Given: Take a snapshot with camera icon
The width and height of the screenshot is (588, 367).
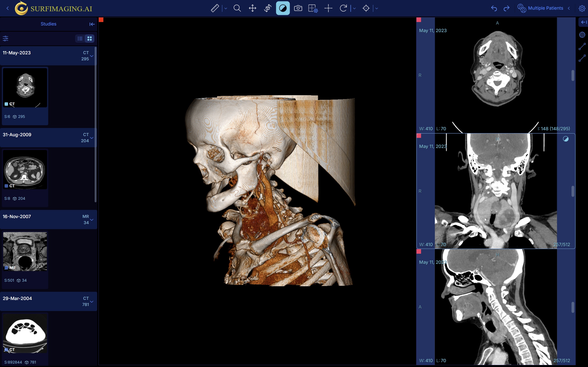Looking at the screenshot, I should click(x=298, y=8).
